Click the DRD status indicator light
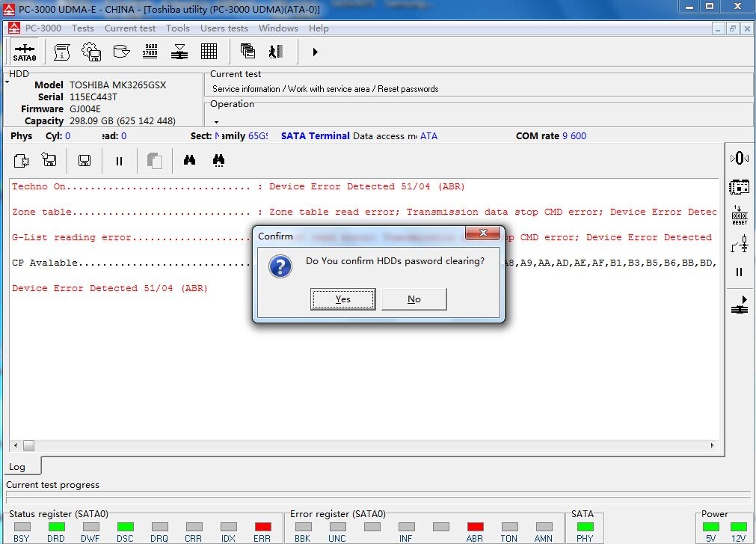756x544 pixels. pos(56,527)
